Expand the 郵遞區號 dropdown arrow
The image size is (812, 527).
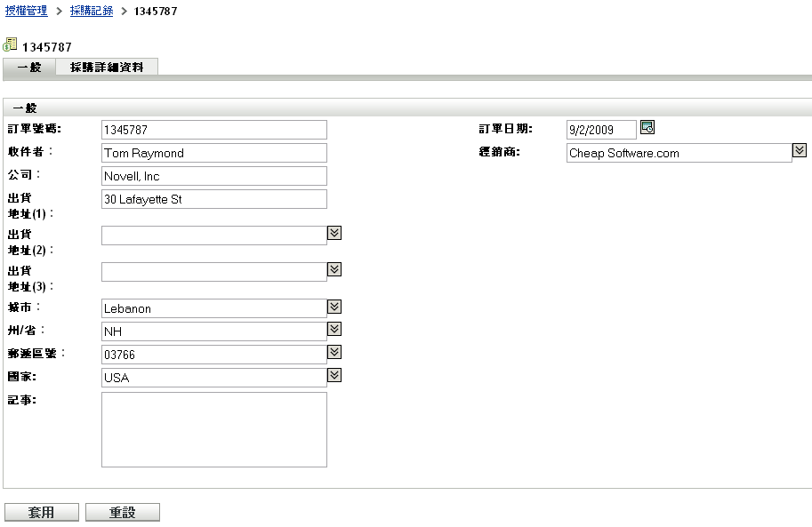click(x=334, y=353)
